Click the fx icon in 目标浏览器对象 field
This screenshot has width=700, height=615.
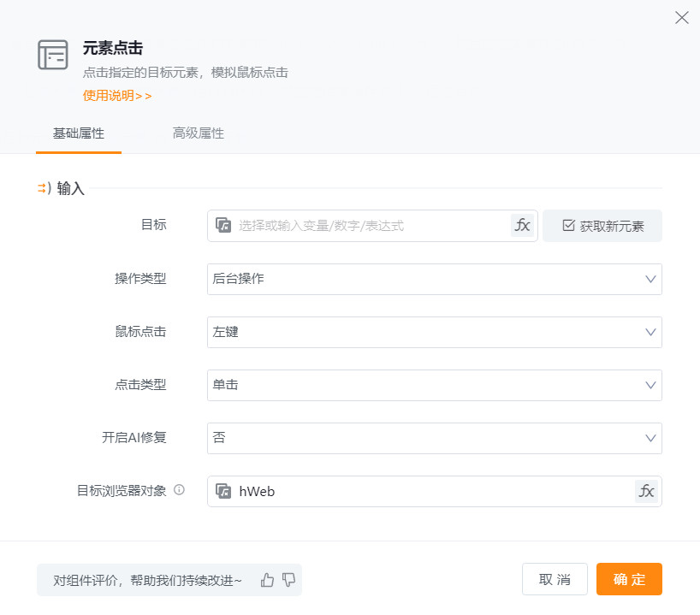coord(647,491)
